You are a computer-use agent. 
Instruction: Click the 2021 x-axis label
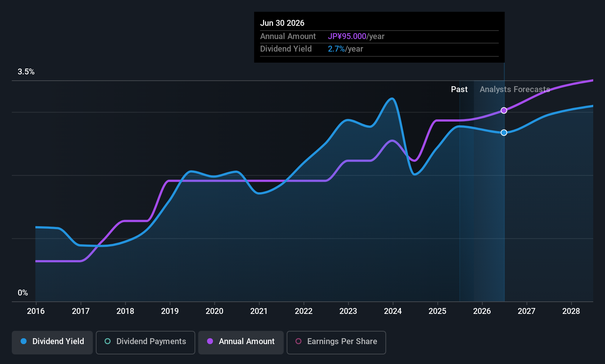point(259,311)
